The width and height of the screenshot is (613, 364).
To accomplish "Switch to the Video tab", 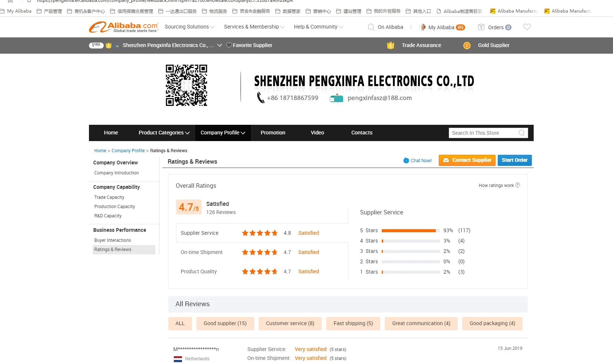I will (x=317, y=133).
